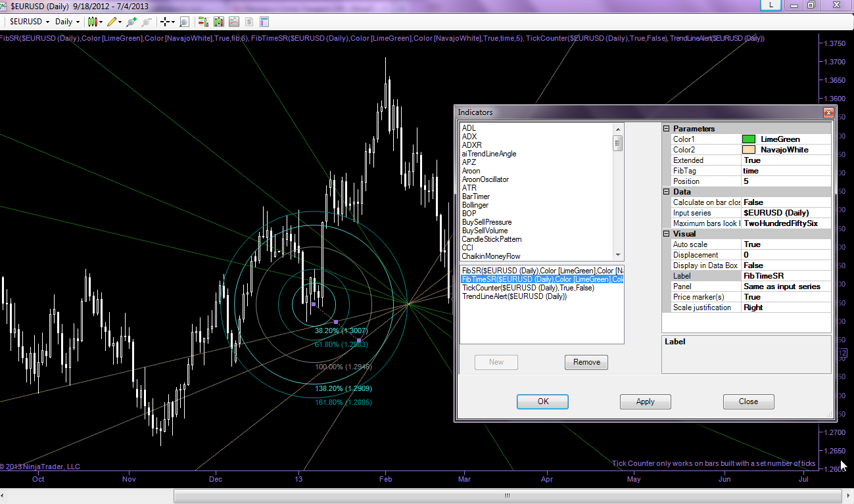Click the Label value FibTimeSR
The image size is (854, 504).
coord(786,276)
